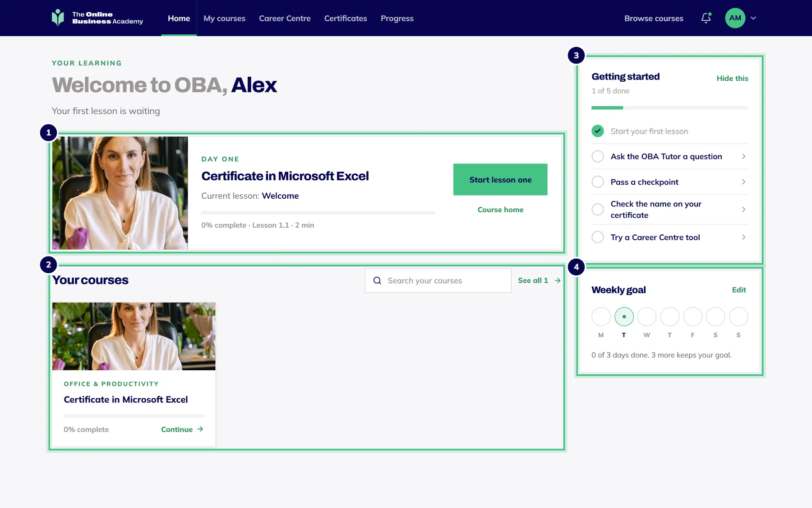Click the Getting started progress bar

pos(670,108)
